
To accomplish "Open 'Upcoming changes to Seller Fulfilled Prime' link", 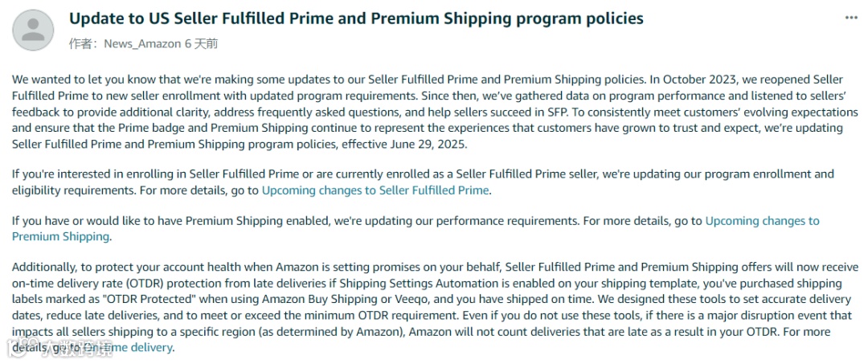I will pyautogui.click(x=375, y=190).
